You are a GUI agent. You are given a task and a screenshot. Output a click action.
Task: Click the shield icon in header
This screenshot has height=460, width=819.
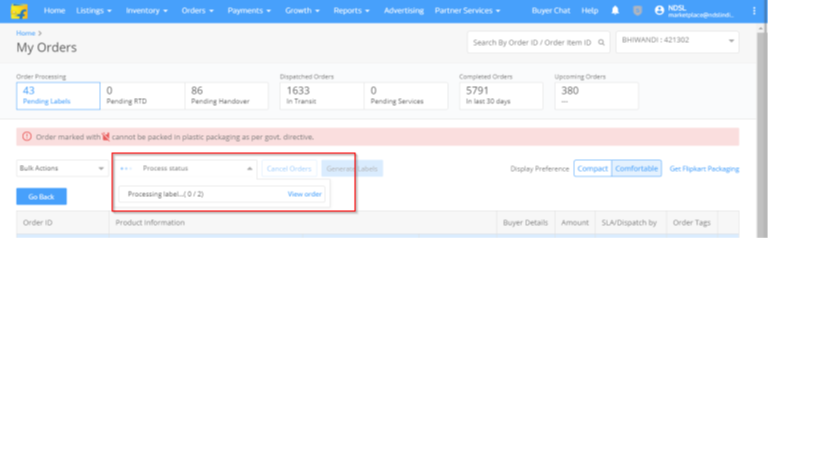pyautogui.click(x=637, y=10)
